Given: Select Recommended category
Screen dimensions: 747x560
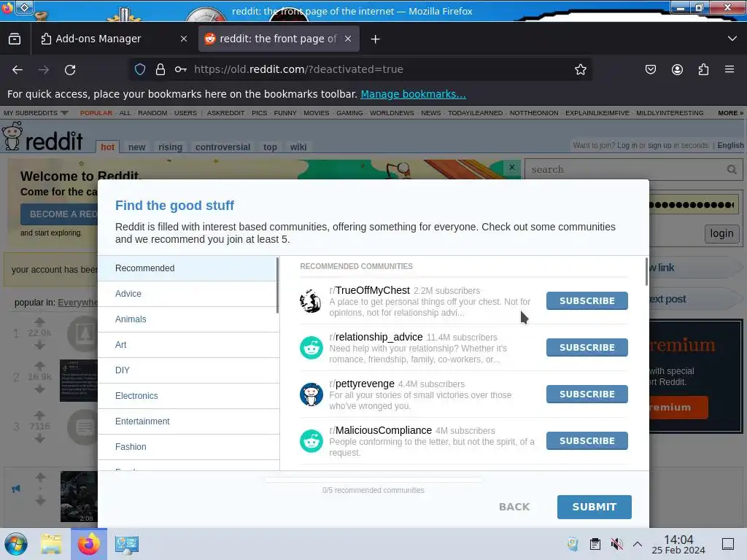Looking at the screenshot, I should (187, 268).
